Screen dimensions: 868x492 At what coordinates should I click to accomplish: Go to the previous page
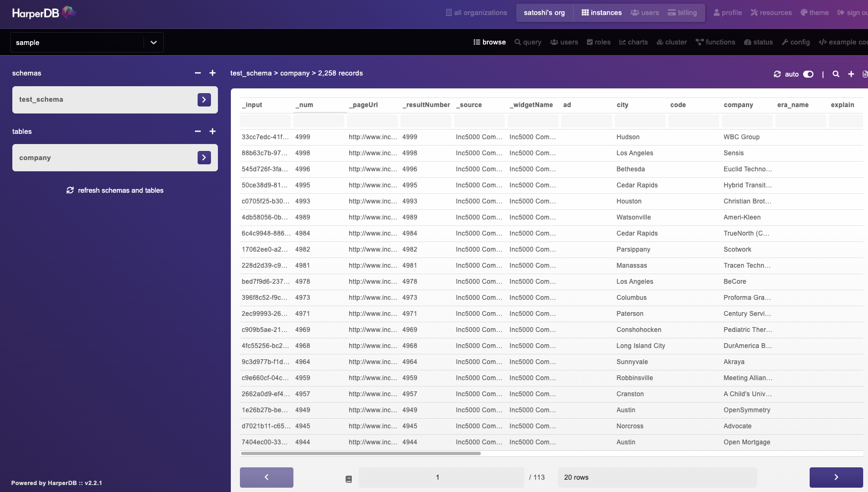tap(267, 478)
